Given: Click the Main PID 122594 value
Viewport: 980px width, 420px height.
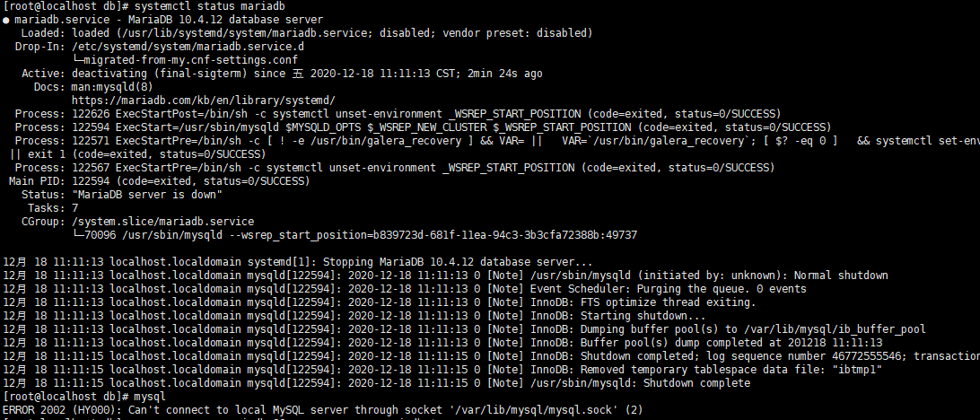Looking at the screenshot, I should click(x=91, y=181).
